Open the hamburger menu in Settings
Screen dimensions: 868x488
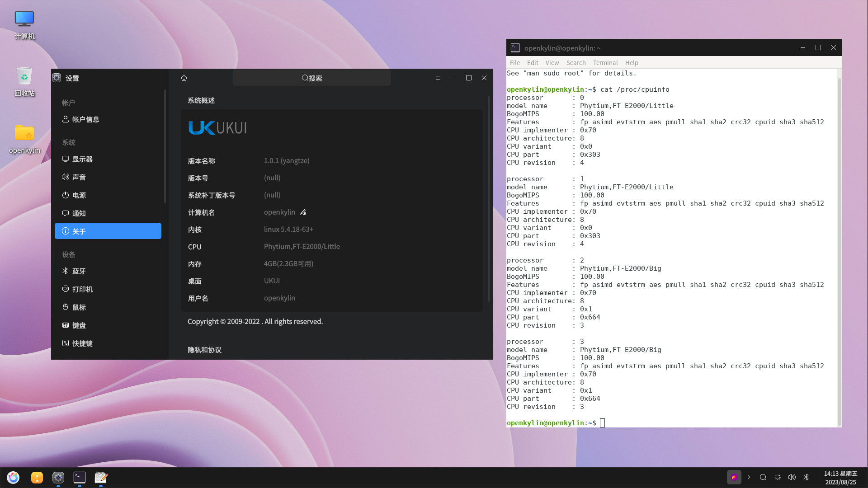(x=438, y=78)
